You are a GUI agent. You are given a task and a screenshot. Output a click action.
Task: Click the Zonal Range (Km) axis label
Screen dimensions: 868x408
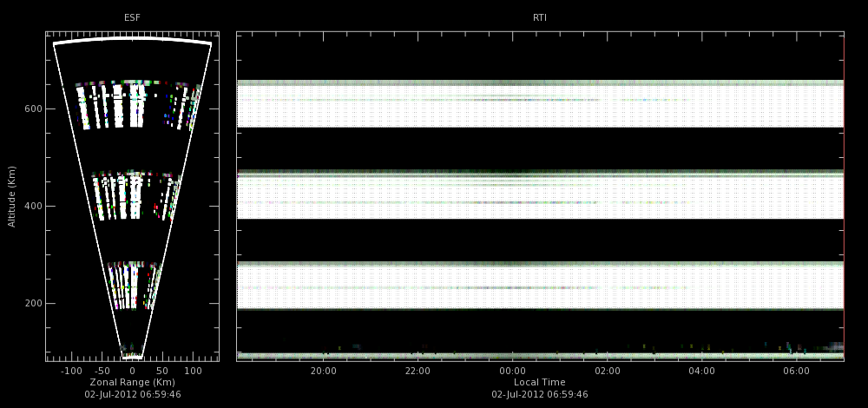tap(132, 382)
